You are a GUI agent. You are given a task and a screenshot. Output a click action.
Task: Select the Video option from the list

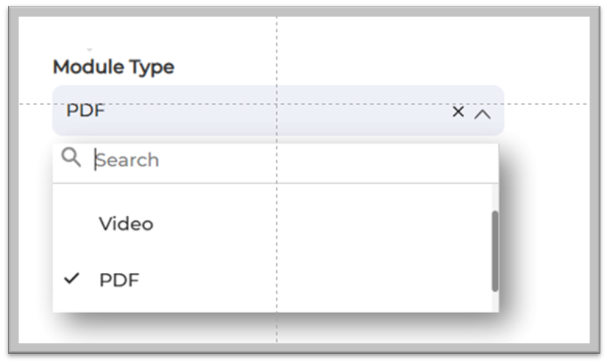(126, 223)
